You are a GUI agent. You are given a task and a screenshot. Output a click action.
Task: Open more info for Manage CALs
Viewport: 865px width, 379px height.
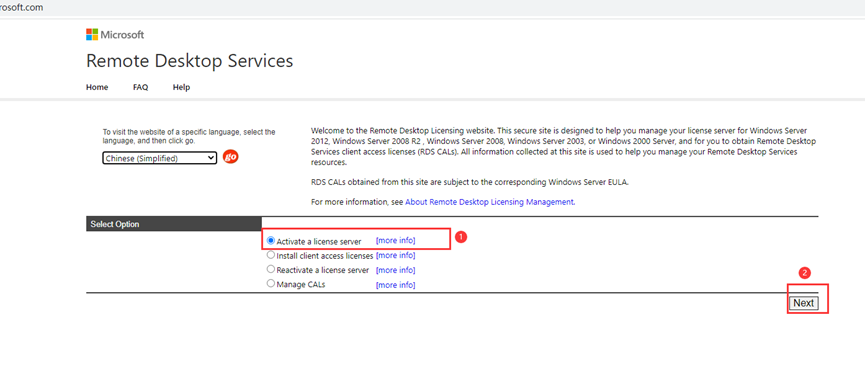click(x=395, y=285)
